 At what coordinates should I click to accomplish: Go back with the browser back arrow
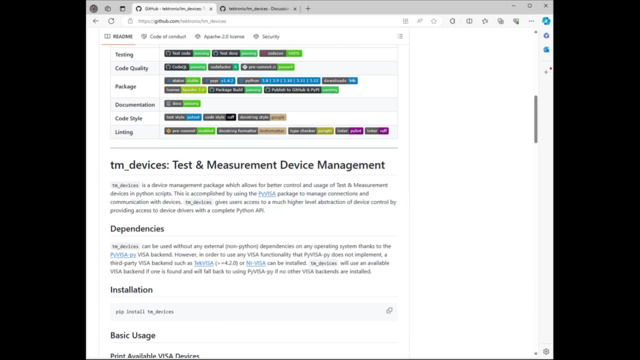coord(96,21)
